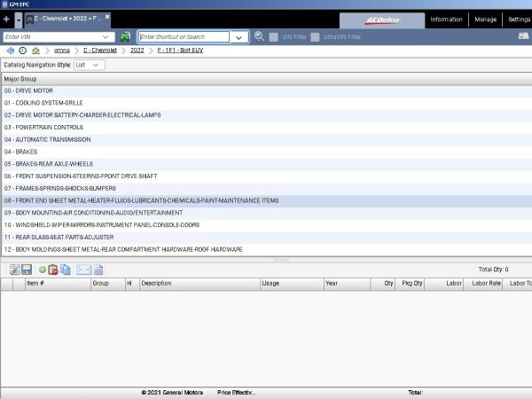Viewport: 532px width, 399px height.
Task: Expand the VIN history dropdown arrow
Action: click(106, 36)
